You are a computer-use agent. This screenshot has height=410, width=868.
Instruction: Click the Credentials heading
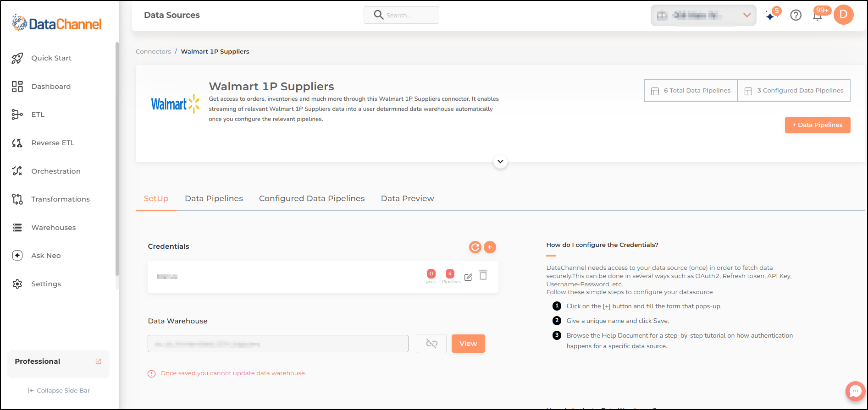pos(168,246)
